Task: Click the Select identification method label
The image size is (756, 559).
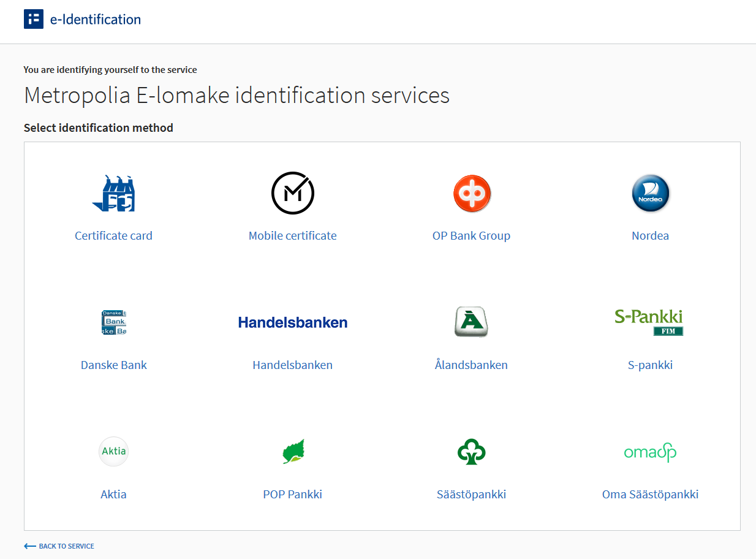Action: pos(99,128)
